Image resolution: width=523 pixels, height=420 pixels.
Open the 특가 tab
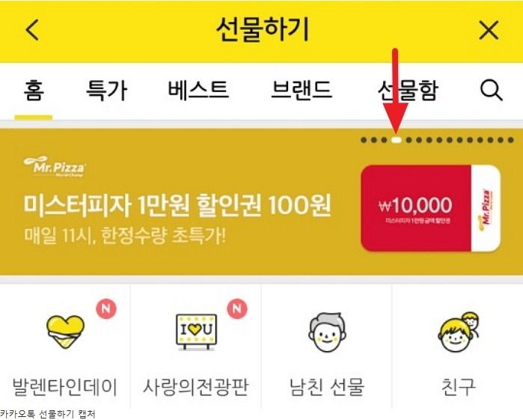point(106,90)
